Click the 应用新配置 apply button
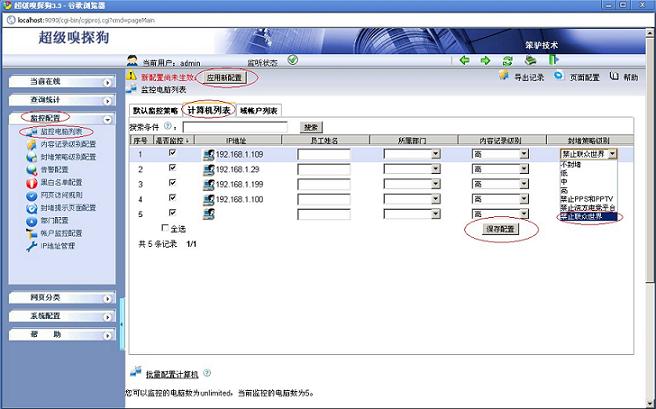656x409 pixels. pyautogui.click(x=226, y=77)
